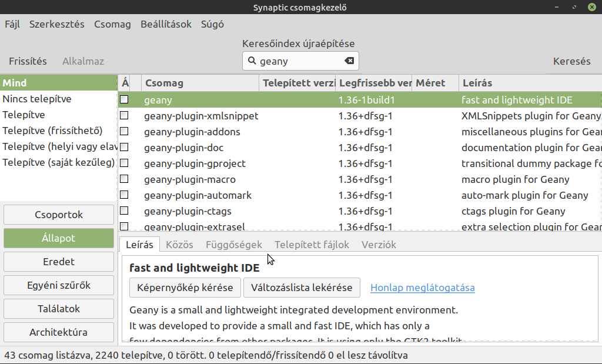Select the Nincs telepítve filter
The width and height of the screenshot is (602, 364).
coord(58,99)
